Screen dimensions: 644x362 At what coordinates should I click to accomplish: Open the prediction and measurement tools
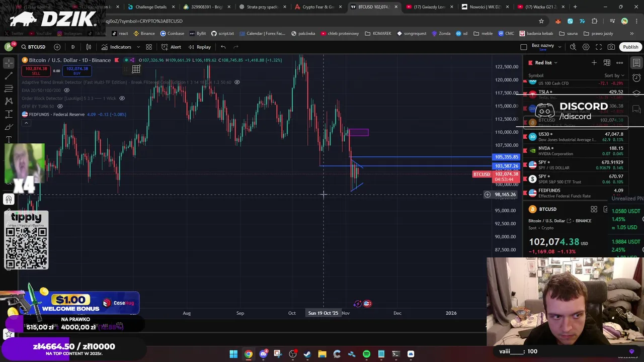click(x=9, y=114)
